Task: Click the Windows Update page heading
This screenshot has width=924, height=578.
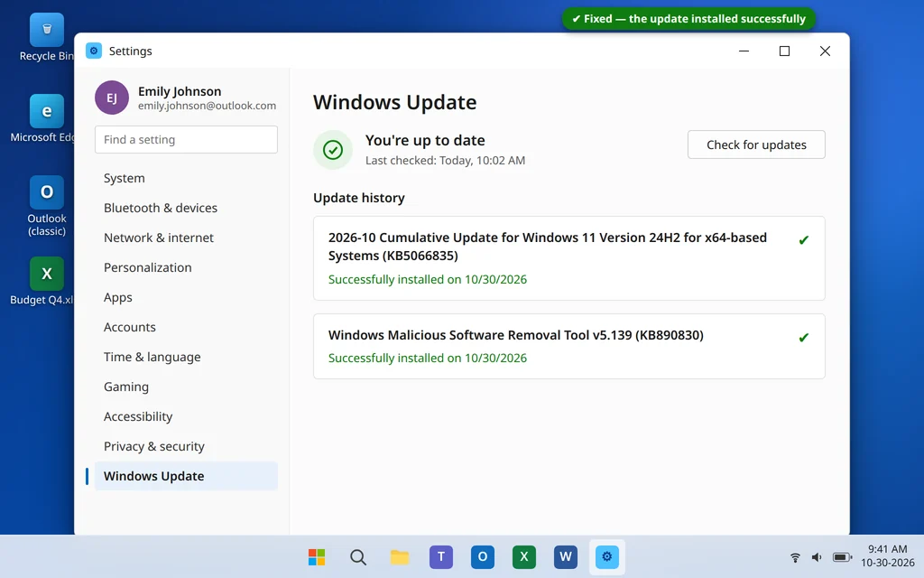Action: 395,102
